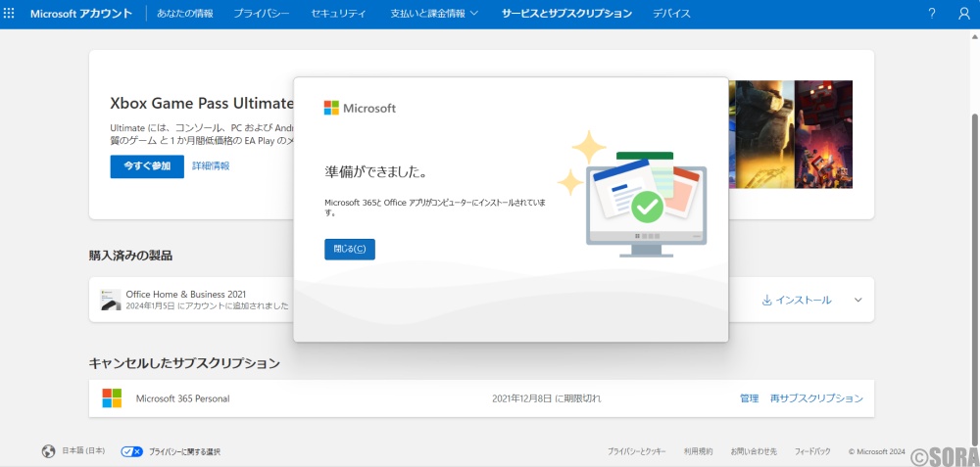This screenshot has width=980, height=467.
Task: Open the お問い合わせ先 footer link
Action: [754, 451]
